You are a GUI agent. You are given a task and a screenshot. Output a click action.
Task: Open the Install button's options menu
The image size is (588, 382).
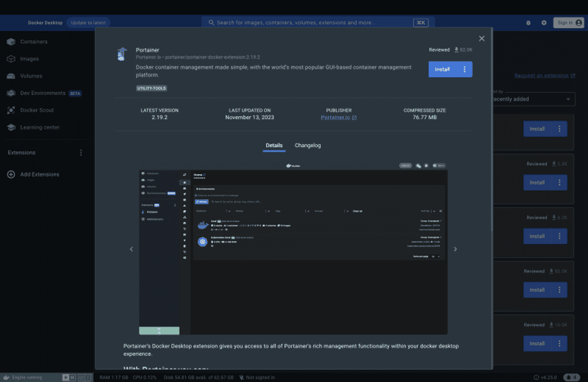pos(464,69)
